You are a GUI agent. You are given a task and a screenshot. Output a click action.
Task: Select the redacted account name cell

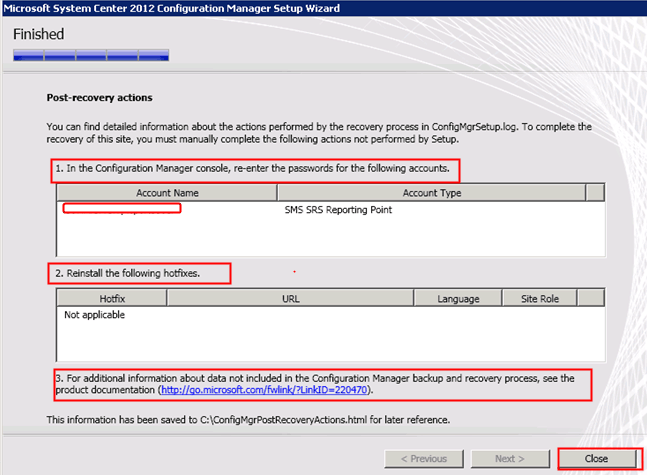[122, 208]
